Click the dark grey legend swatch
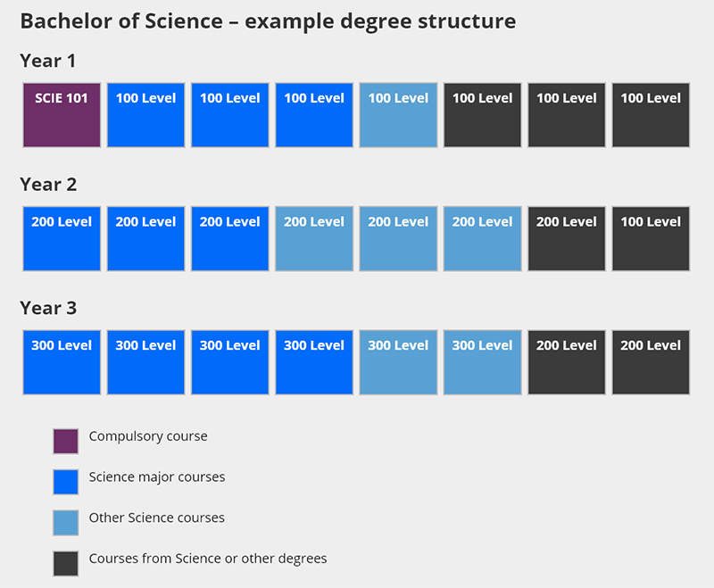 (x=65, y=563)
